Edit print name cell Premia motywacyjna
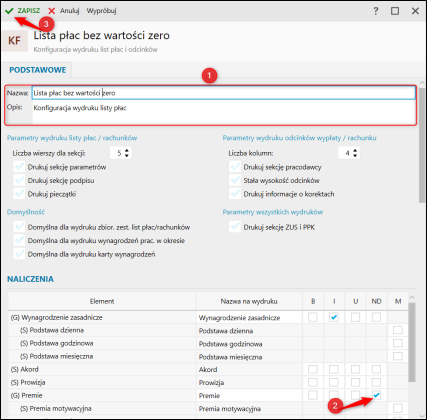This screenshot has width=427, height=420. (x=249, y=409)
